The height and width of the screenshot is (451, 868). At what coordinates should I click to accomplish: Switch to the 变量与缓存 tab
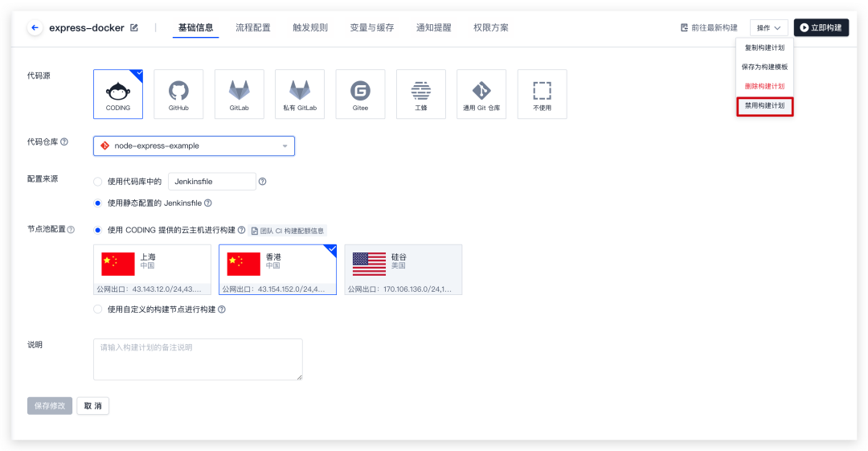(x=372, y=27)
